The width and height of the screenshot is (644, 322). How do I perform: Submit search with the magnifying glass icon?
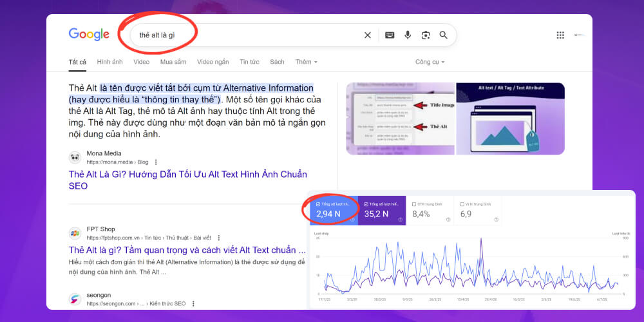coord(443,35)
